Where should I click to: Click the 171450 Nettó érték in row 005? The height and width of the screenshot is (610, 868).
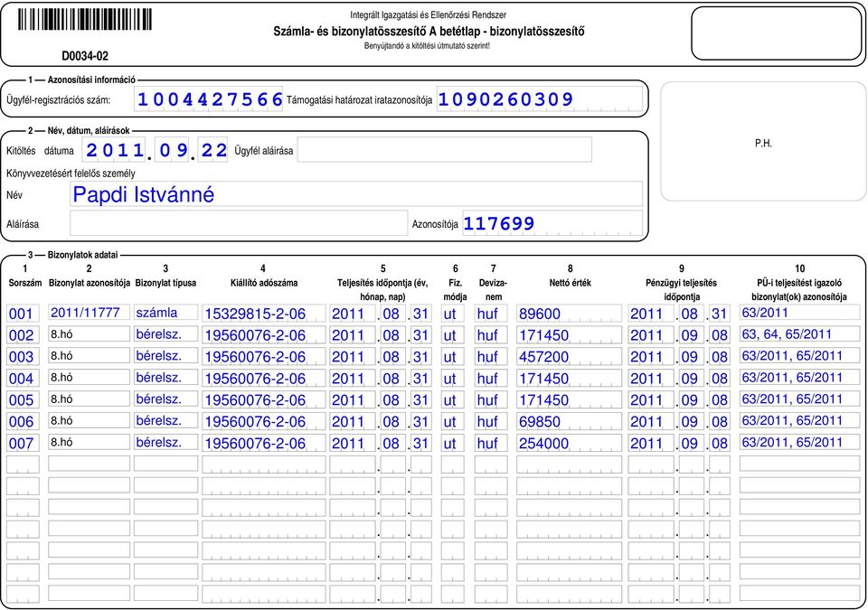[569, 399]
